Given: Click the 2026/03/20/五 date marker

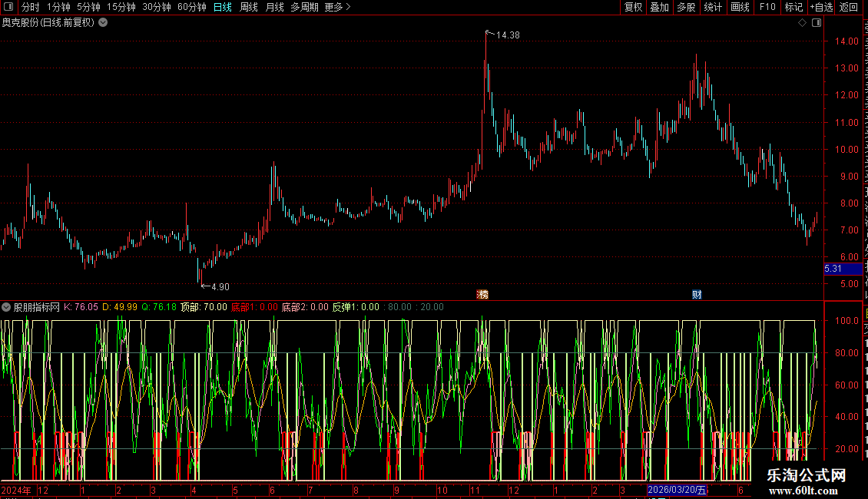Looking at the screenshot, I should pos(677,490).
